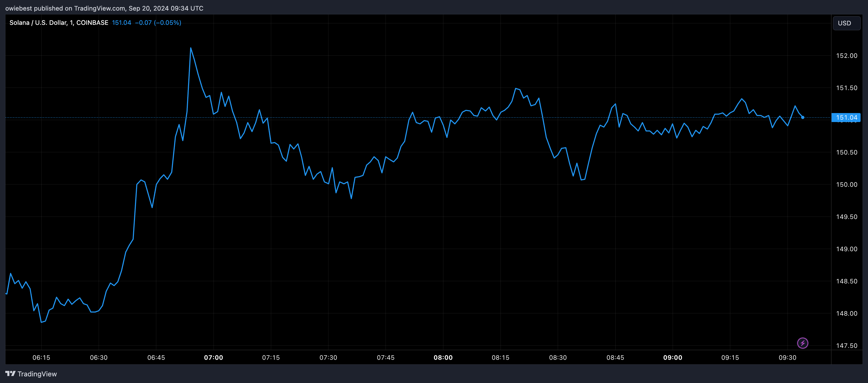Click the TradingView logo icon

pos(11,373)
